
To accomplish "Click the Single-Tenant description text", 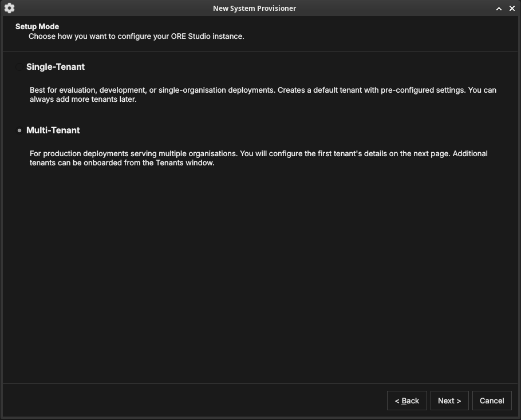I will (x=263, y=94).
